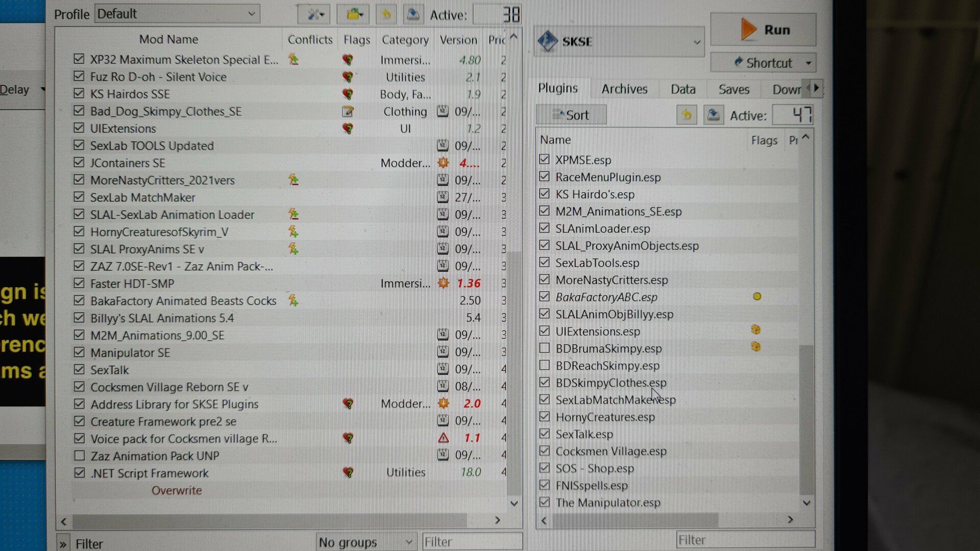Sort by Mod Name column header

pyautogui.click(x=168, y=39)
